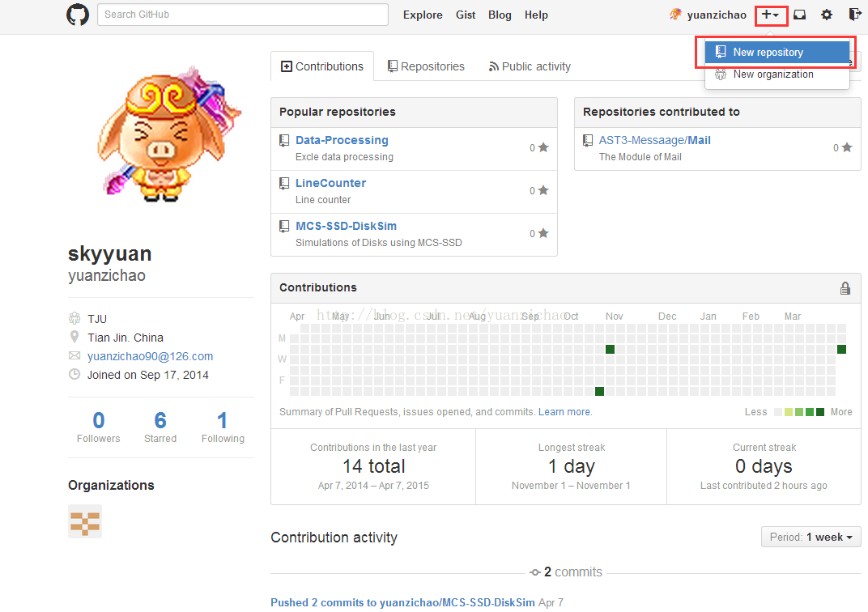Open the MCS-SSD-DiskSim repository
The width and height of the screenshot is (868, 612).
coord(346,226)
